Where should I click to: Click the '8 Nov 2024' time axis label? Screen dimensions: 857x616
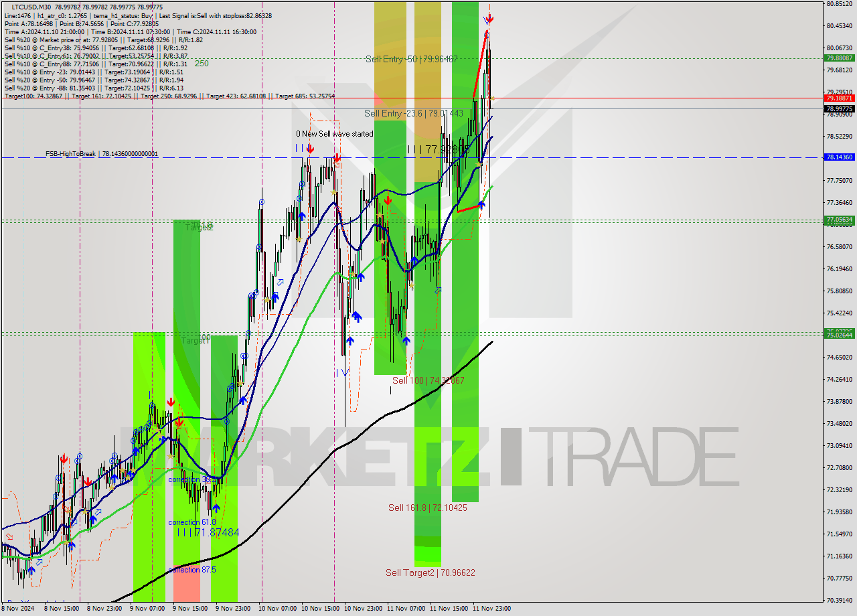point(17,609)
